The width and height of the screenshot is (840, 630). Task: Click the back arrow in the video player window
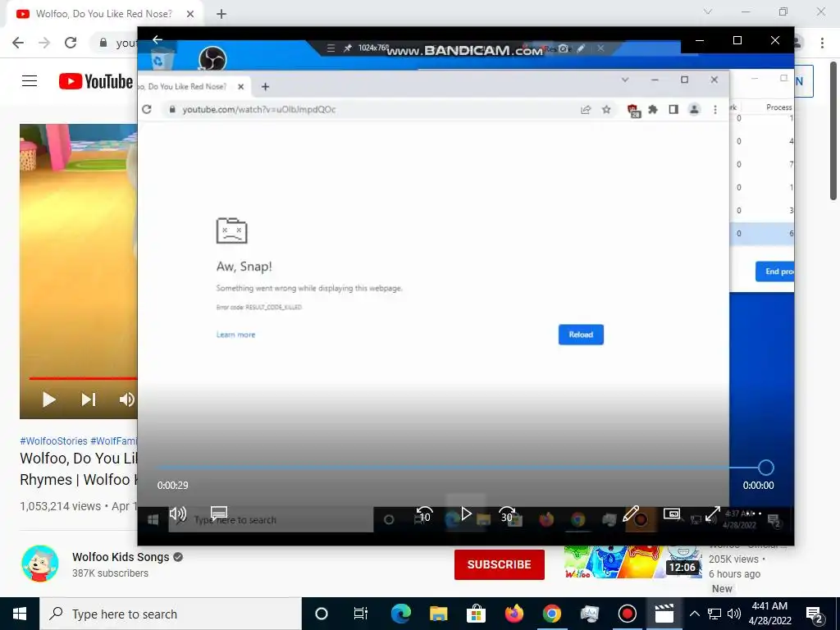pos(157,39)
